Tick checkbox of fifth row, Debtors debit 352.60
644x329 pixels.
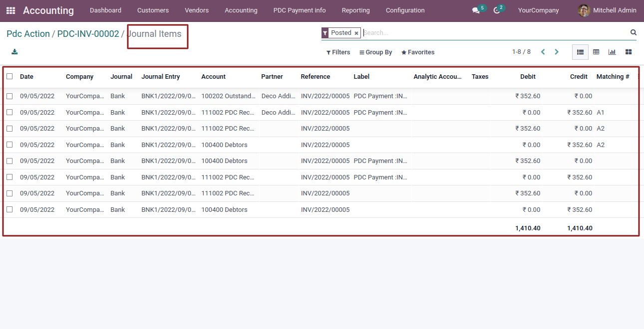[9, 161]
